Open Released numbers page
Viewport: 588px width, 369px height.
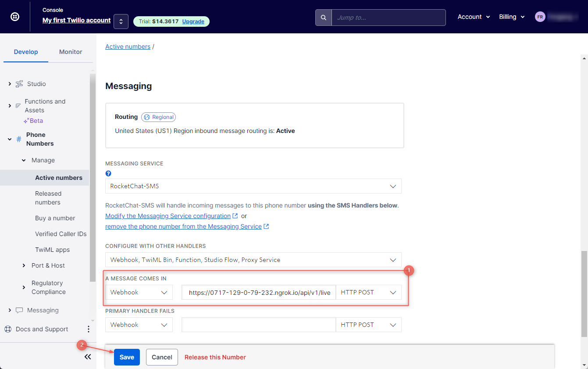pyautogui.click(x=48, y=198)
